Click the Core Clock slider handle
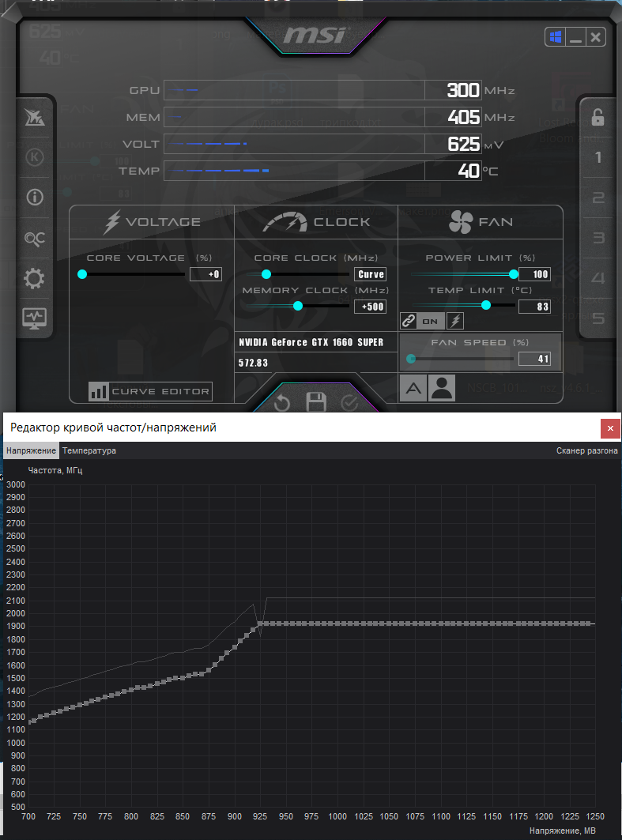 [266, 274]
